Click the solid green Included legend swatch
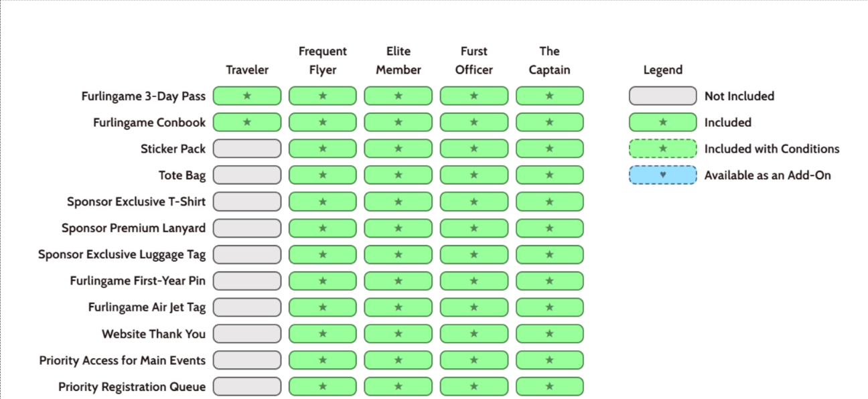This screenshot has width=868, height=399. click(x=663, y=123)
